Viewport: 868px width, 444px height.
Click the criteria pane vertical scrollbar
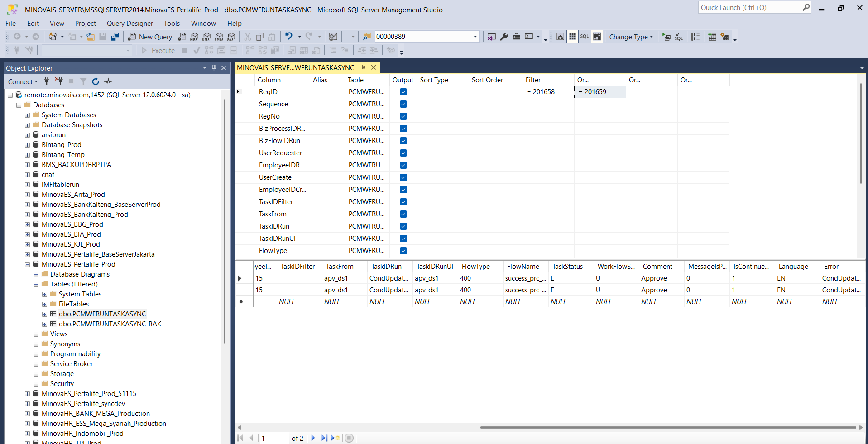point(861,134)
